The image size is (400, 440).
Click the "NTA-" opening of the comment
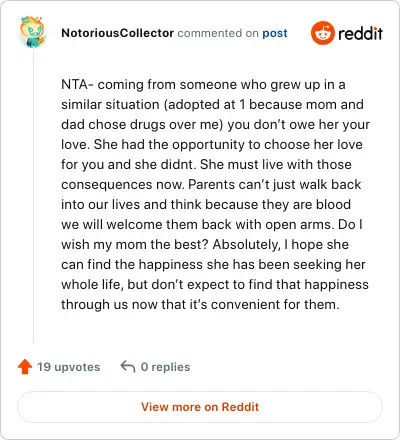[77, 84]
